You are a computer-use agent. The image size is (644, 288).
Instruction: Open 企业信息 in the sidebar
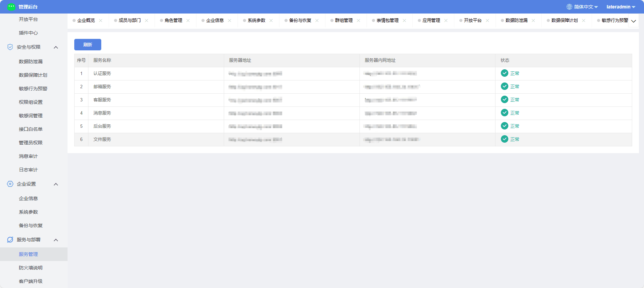[28, 198]
